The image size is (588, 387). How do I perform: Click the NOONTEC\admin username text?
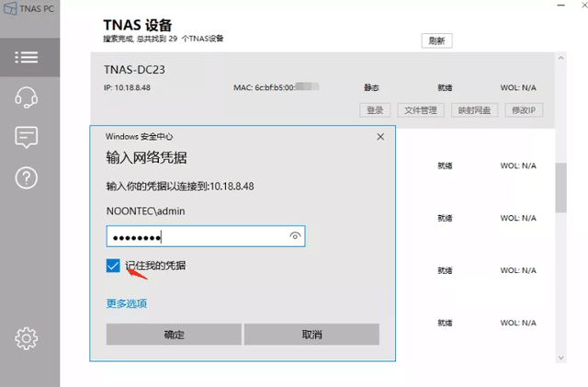(x=145, y=211)
